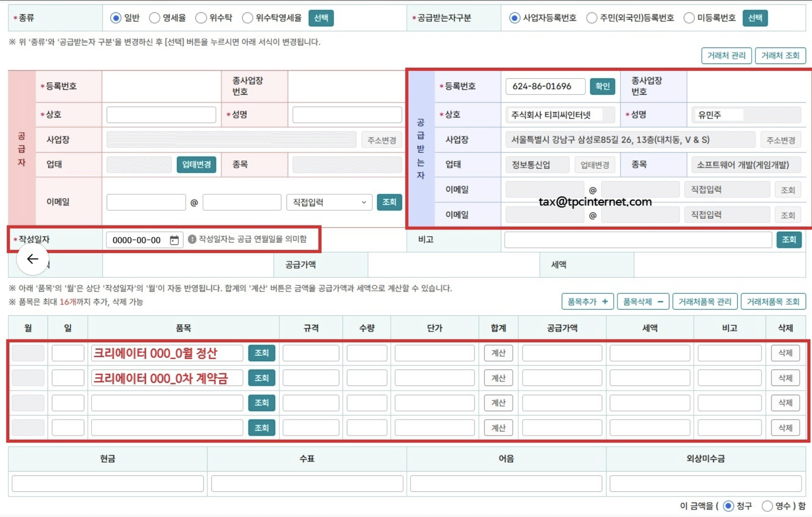Open 거래처 조회
This screenshot has height=517, width=812.
tap(780, 56)
